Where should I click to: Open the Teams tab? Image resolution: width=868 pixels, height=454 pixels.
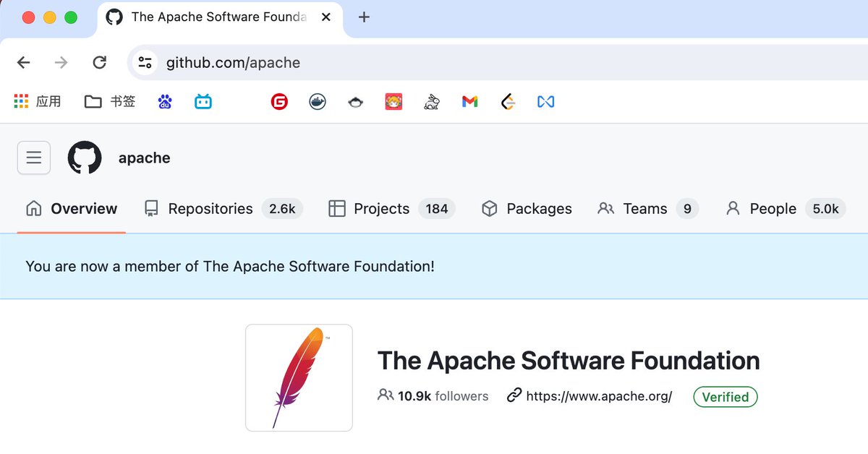coord(648,209)
